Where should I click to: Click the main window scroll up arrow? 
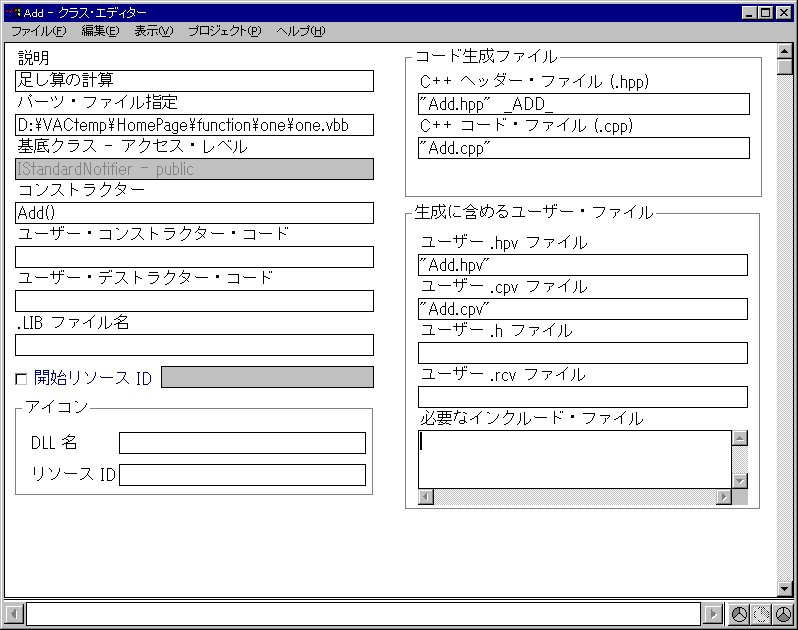pos(785,51)
